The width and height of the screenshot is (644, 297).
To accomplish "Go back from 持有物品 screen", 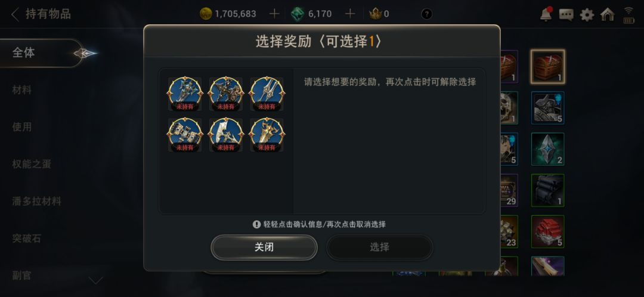I will click(15, 14).
